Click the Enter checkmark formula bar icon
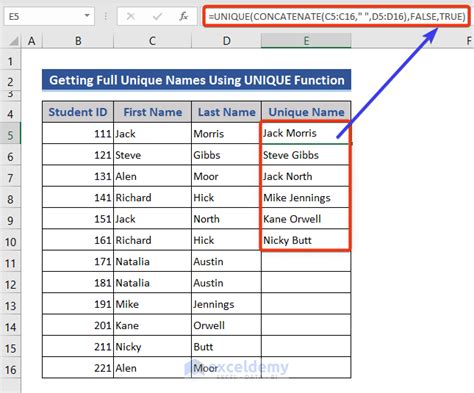Viewport: 474px width, 393px height. (157, 16)
